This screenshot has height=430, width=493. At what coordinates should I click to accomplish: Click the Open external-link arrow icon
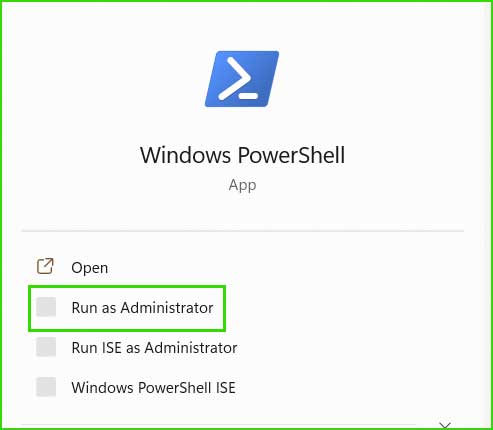(45, 266)
